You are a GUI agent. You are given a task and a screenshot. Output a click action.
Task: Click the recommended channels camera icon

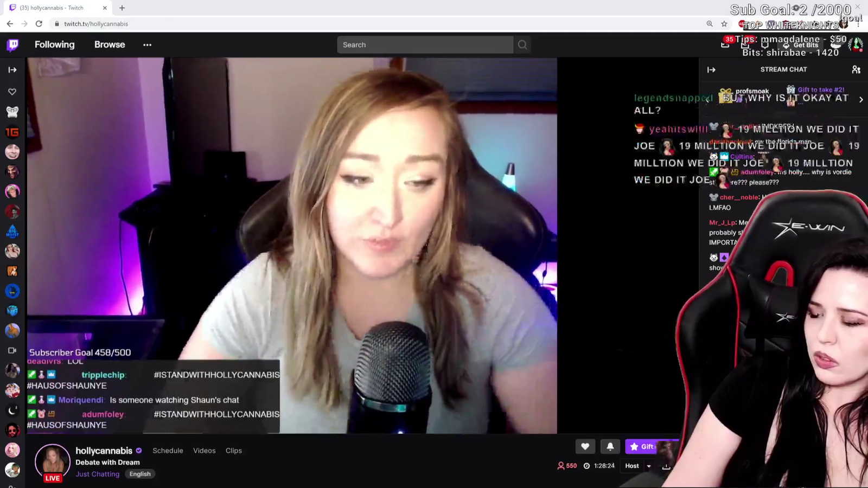coord(12,350)
